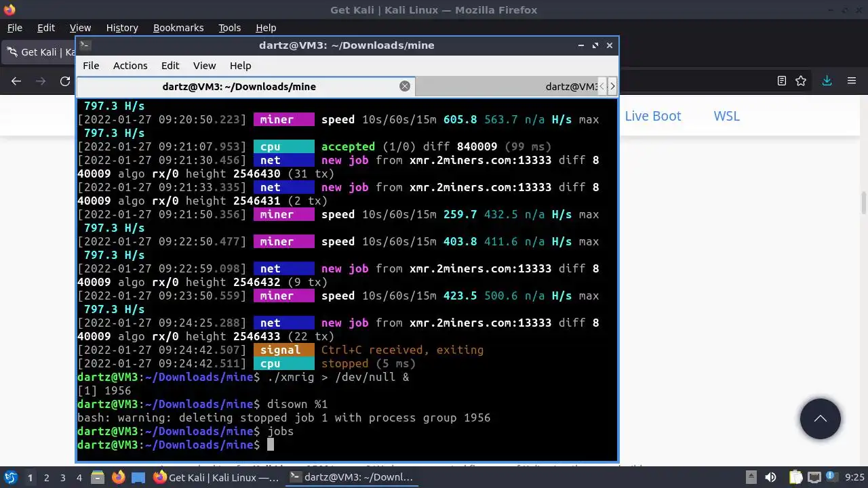Open the Live Boot link on Kali page
The width and height of the screenshot is (868, 488).
(652, 116)
